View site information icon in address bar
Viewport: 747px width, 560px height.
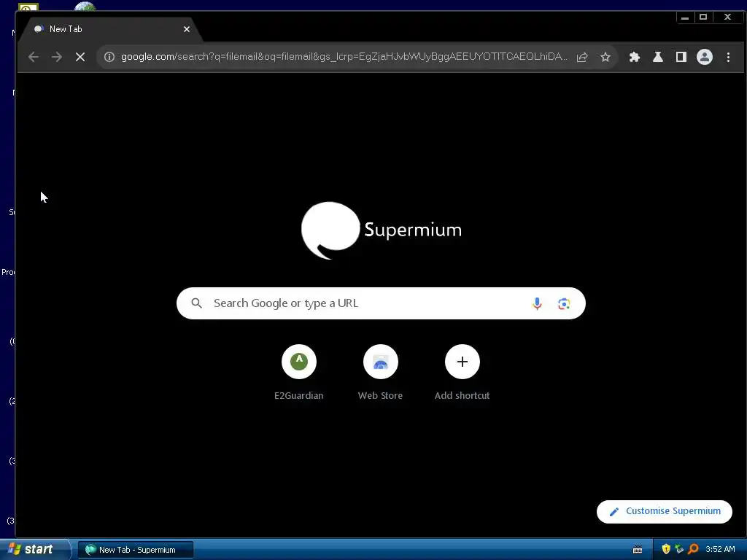[x=109, y=57]
